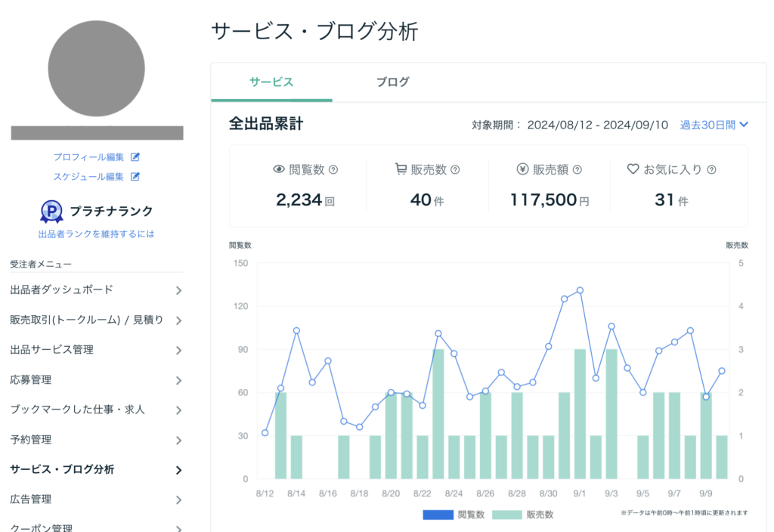Click the help icon beside 閲覧数
The height and width of the screenshot is (532, 774).
pos(333,170)
